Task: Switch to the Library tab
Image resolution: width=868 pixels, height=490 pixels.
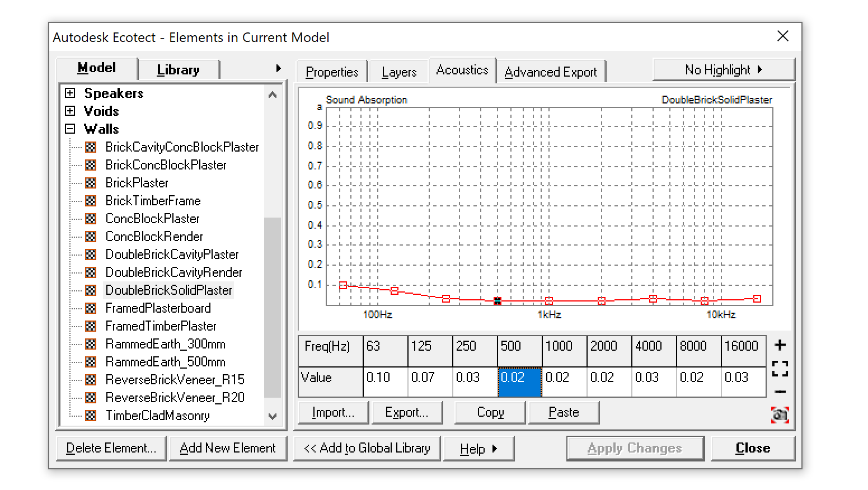Action: click(179, 70)
